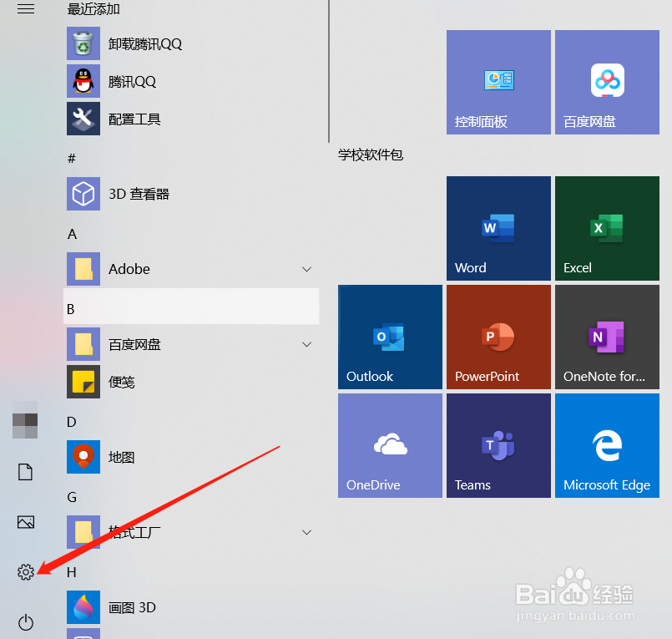The width and height of the screenshot is (672, 639).
Task: Open the Adobe folder in app list
Action: [191, 269]
